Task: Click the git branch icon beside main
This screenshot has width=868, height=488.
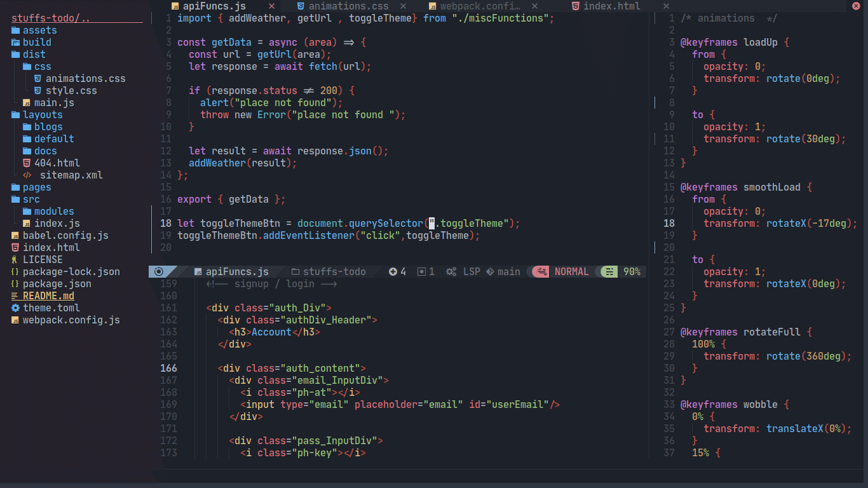Action: [x=490, y=272]
